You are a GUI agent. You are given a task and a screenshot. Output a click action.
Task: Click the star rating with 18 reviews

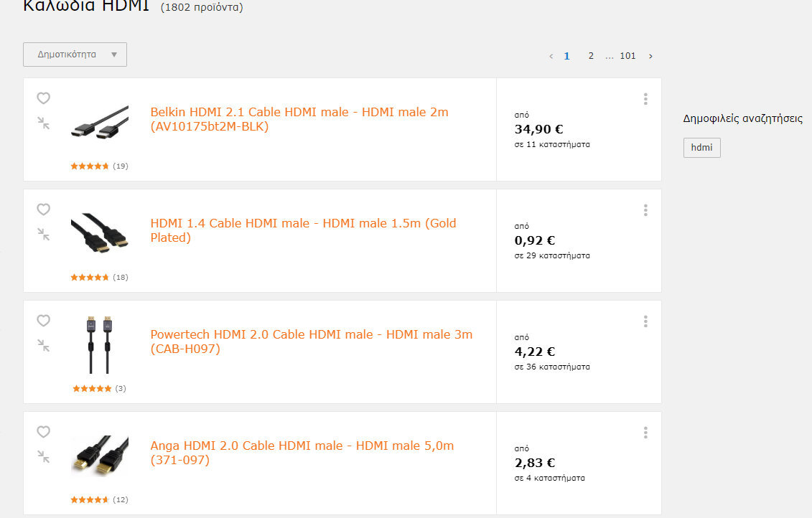[x=99, y=278]
